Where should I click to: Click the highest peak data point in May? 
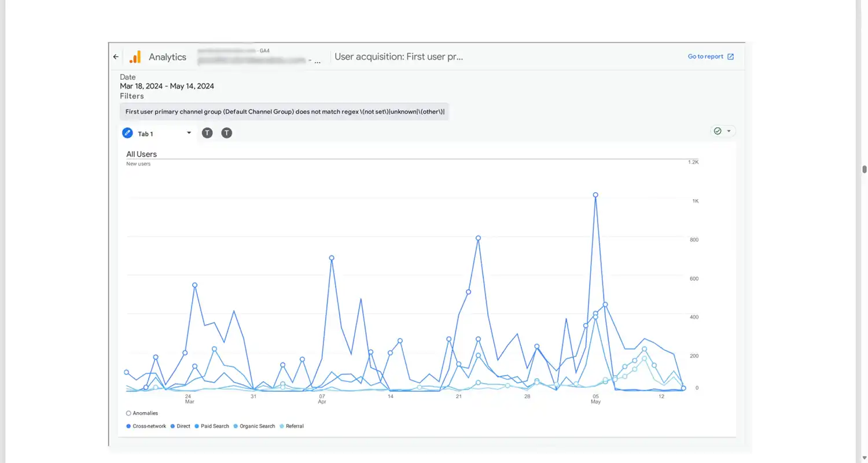coord(595,195)
